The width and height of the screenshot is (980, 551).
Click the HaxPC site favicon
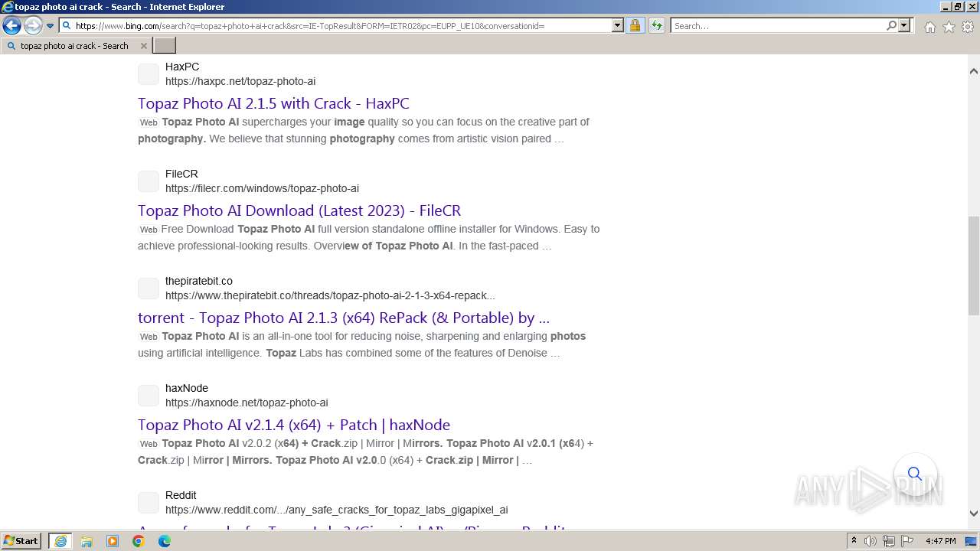tap(149, 74)
